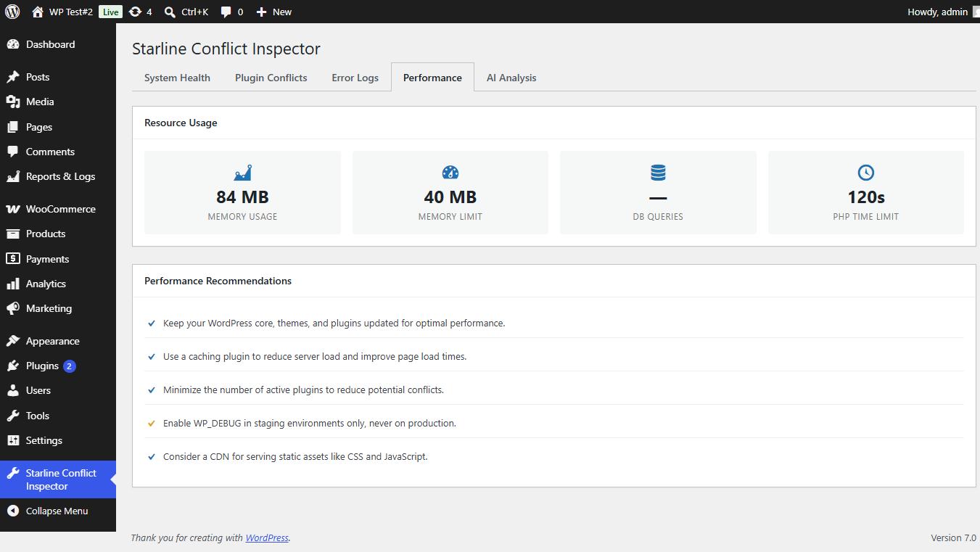Click the Products box icon
This screenshot has width=980, height=552.
coord(13,234)
